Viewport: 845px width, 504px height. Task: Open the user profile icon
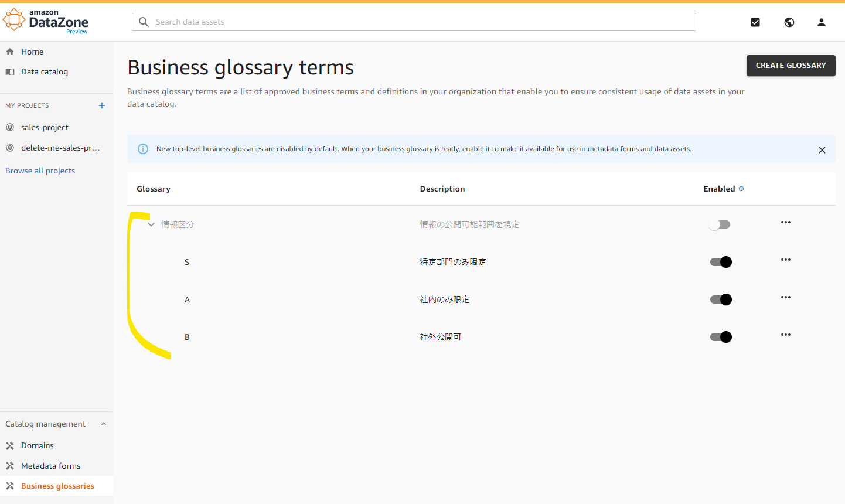tap(822, 22)
